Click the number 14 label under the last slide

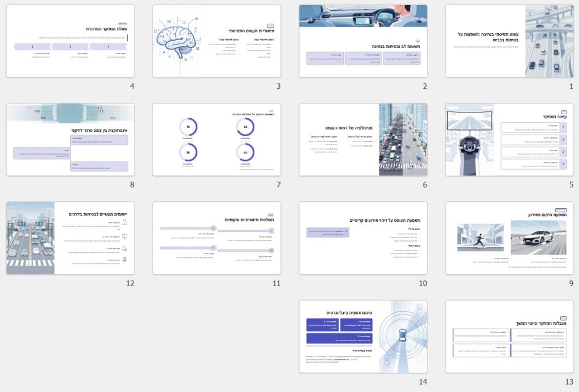click(x=423, y=381)
